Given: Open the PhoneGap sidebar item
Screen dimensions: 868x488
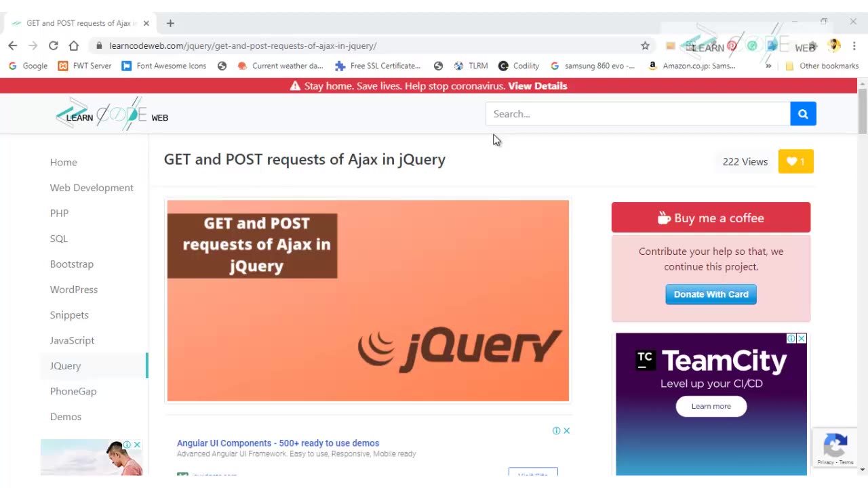Looking at the screenshot, I should [x=73, y=391].
